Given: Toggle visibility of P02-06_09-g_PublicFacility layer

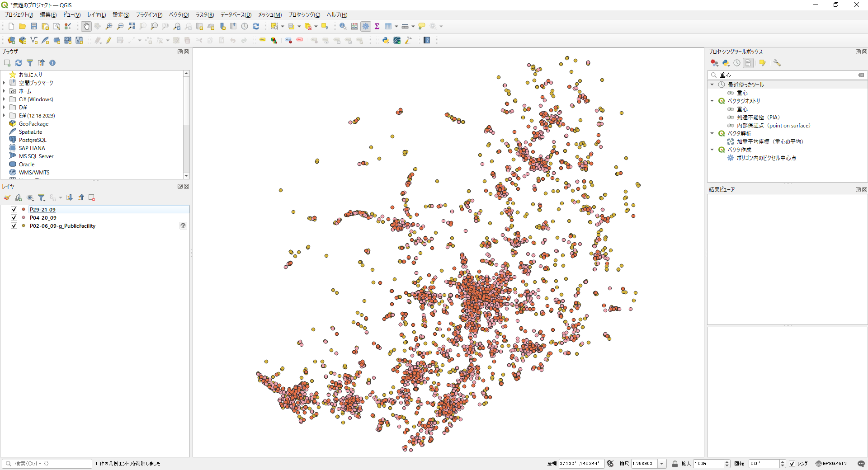Looking at the screenshot, I should pyautogui.click(x=14, y=226).
